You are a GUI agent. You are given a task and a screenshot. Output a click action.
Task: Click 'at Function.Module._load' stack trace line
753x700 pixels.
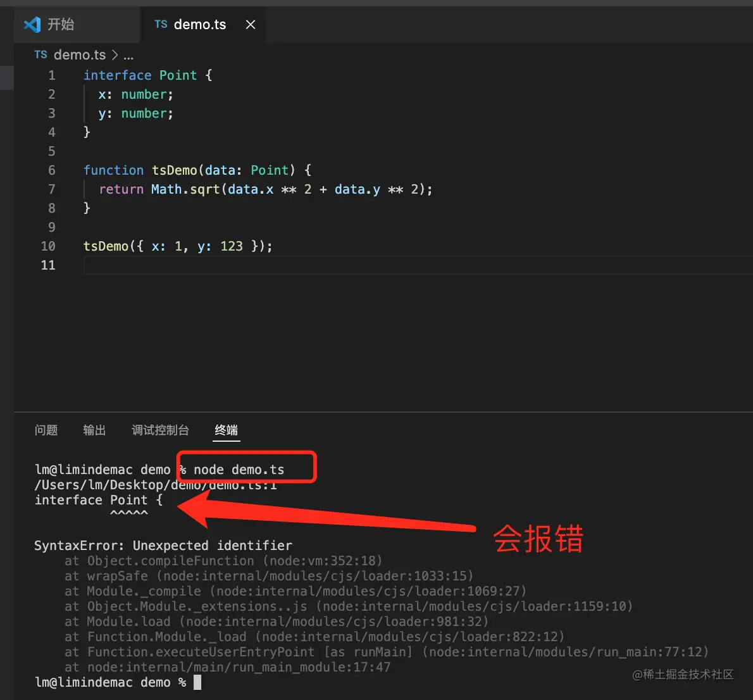tap(314, 637)
